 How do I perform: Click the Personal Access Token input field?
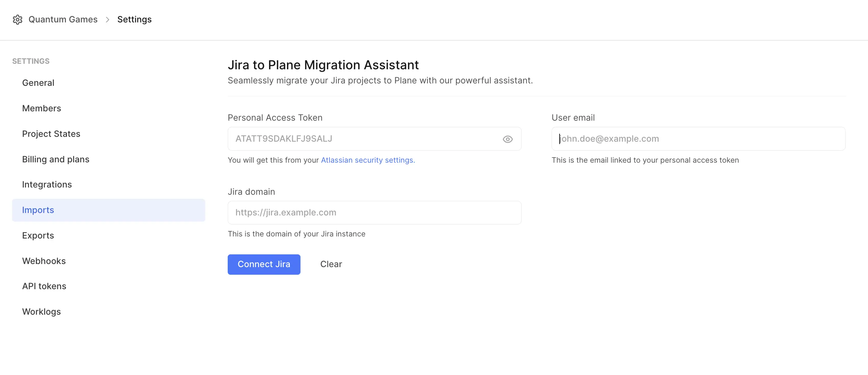(x=375, y=138)
